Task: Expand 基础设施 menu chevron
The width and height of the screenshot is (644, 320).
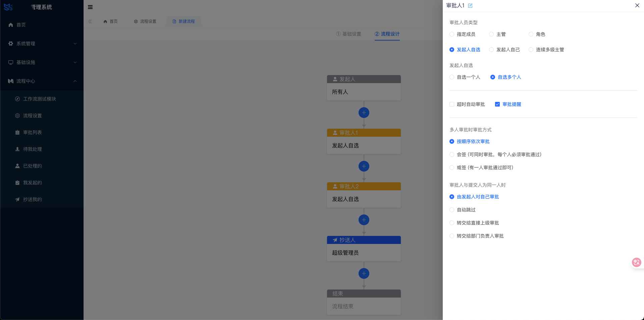Action: click(x=75, y=62)
